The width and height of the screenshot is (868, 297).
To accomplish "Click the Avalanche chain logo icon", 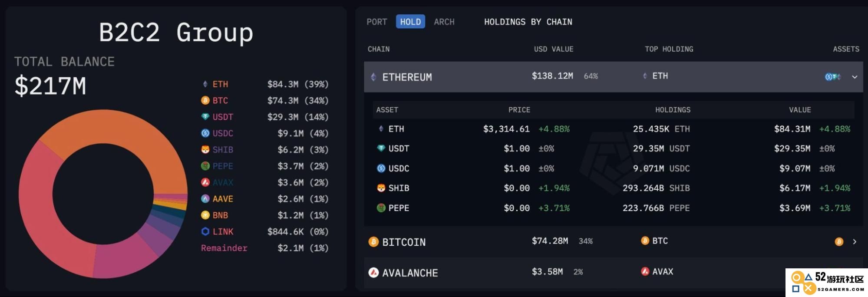I will coord(373,273).
